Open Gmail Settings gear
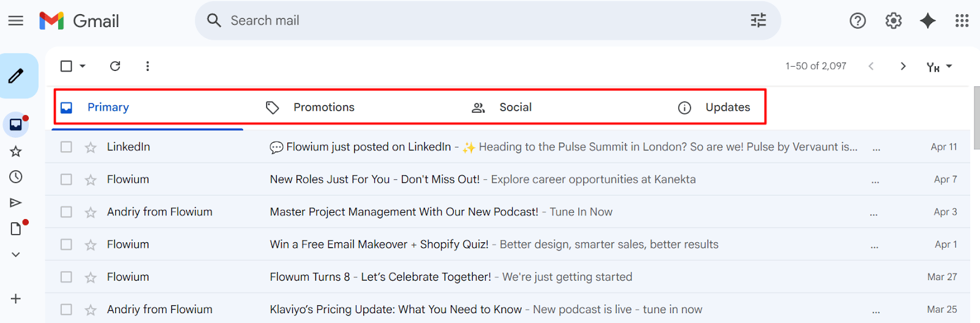980x323 pixels. click(x=894, y=21)
